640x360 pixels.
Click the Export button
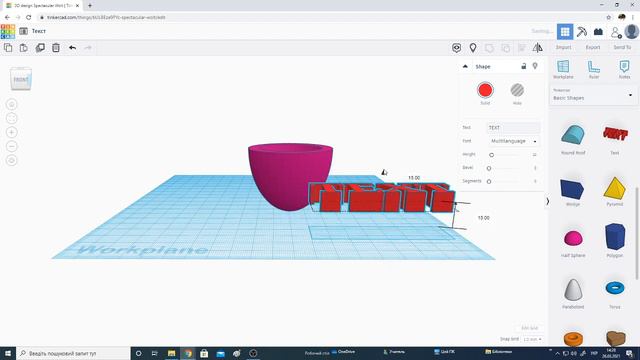[x=593, y=47]
